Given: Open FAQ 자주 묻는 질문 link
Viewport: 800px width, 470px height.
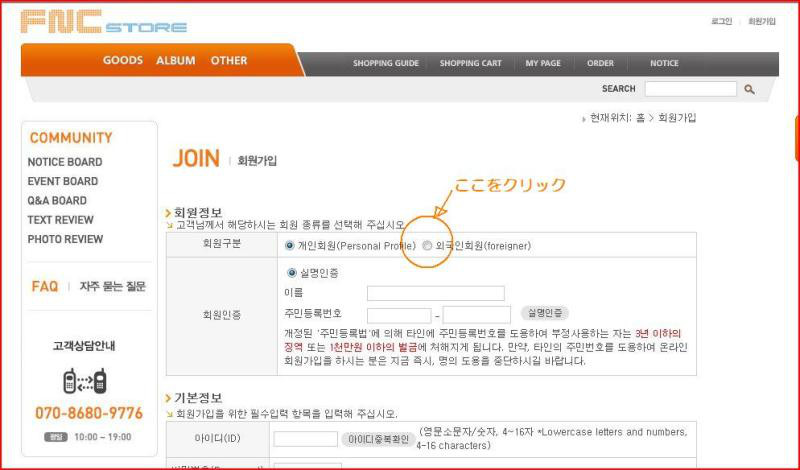Looking at the screenshot, I should (88, 286).
